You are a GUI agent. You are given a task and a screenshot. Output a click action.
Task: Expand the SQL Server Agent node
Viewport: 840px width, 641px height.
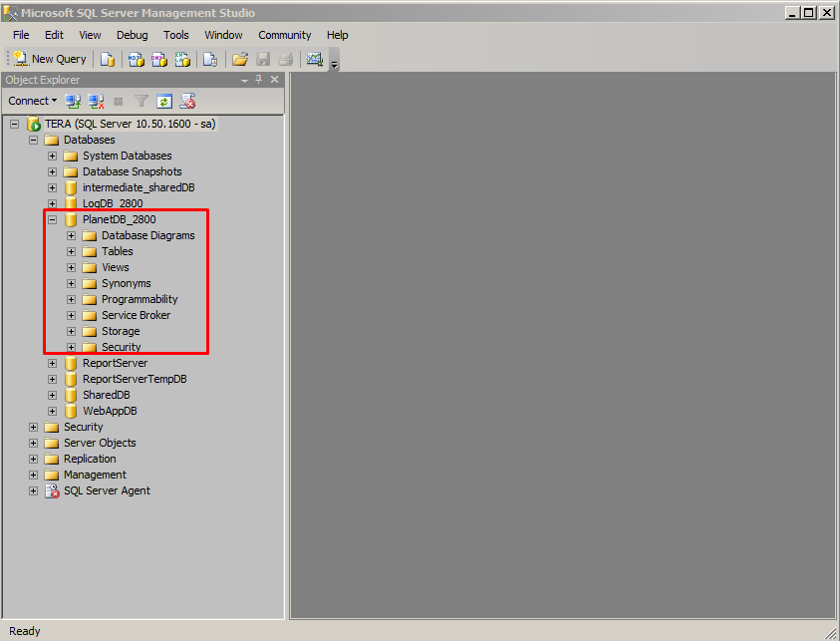[33, 490]
